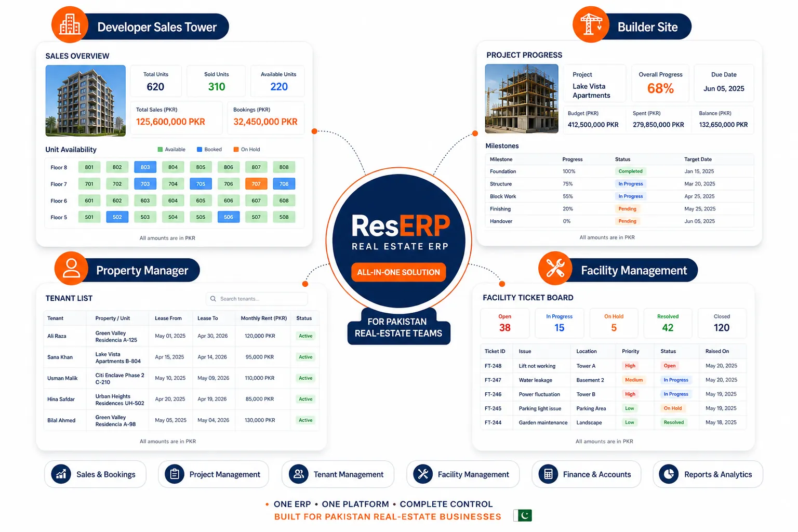The image size is (798, 532).
Task: Select booked unit 506
Action: [229, 217]
